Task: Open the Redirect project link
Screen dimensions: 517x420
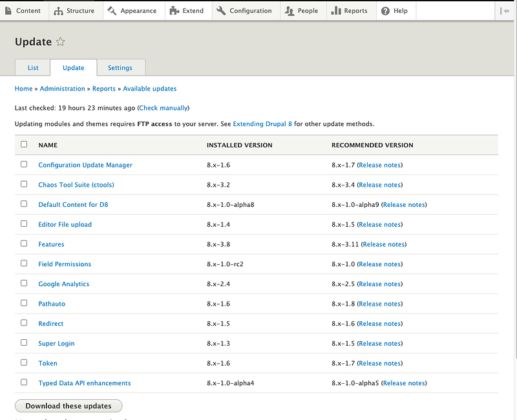Action: coord(51,324)
